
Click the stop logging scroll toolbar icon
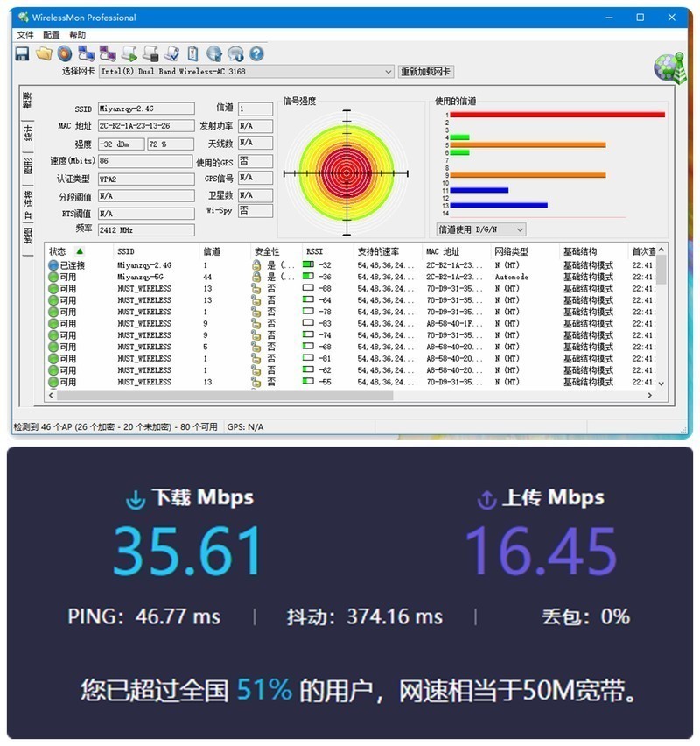151,53
